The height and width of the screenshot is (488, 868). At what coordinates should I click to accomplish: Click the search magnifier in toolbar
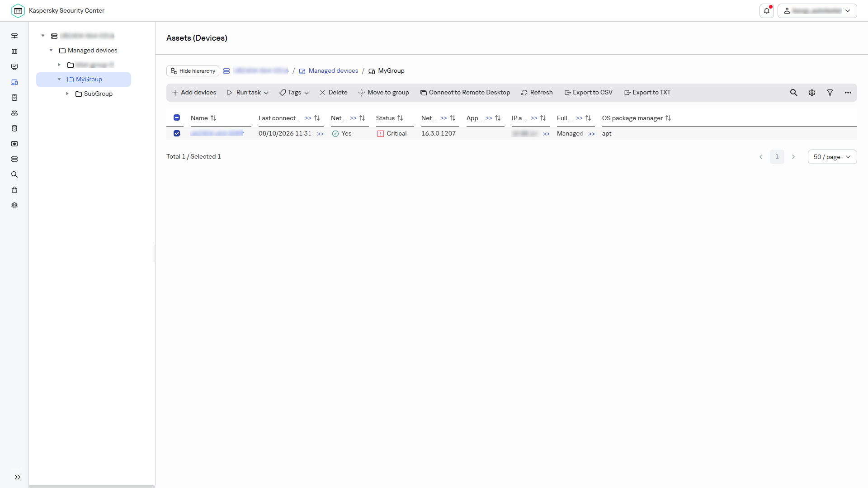(793, 93)
